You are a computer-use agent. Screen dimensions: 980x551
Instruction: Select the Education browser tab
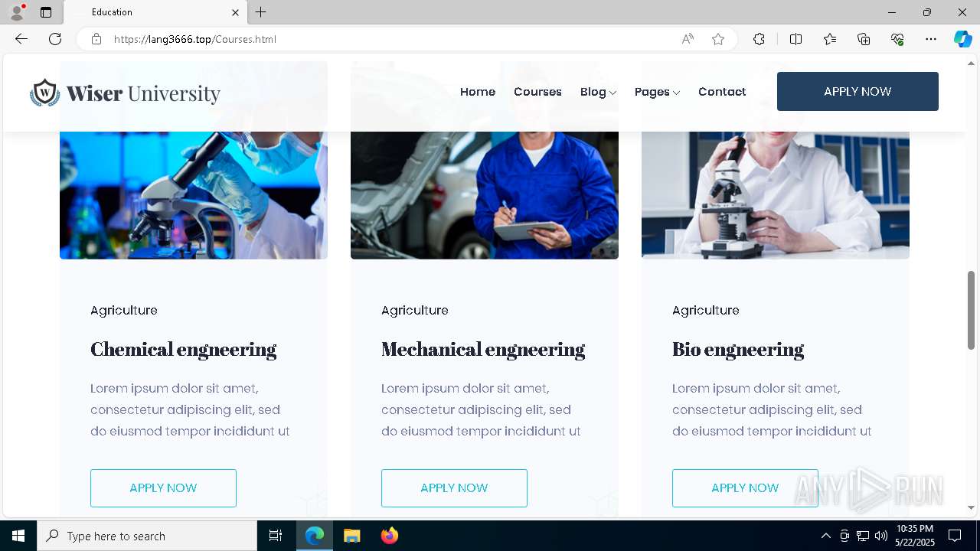pyautogui.click(x=156, y=12)
